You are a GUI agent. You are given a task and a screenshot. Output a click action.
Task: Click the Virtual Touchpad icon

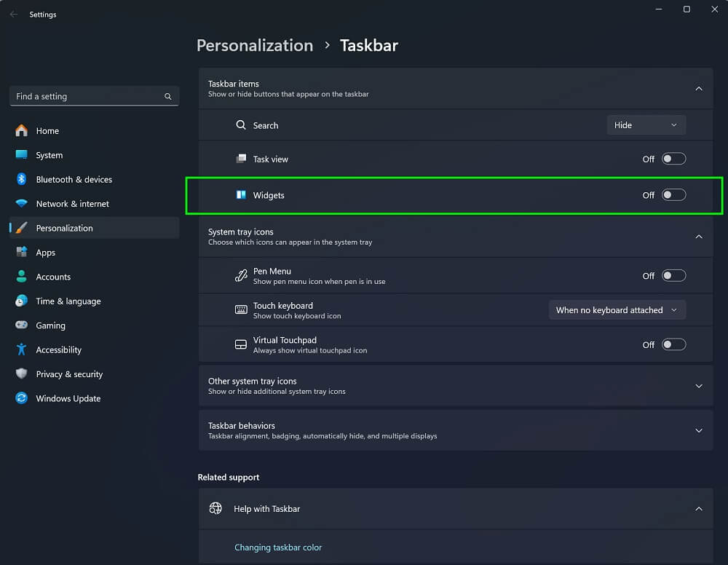pyautogui.click(x=241, y=344)
